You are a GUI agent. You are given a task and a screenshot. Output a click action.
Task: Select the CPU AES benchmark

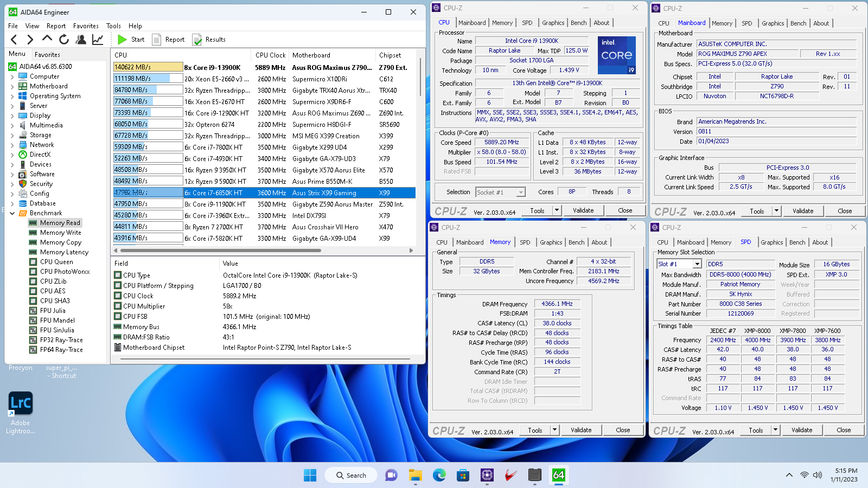pos(53,291)
